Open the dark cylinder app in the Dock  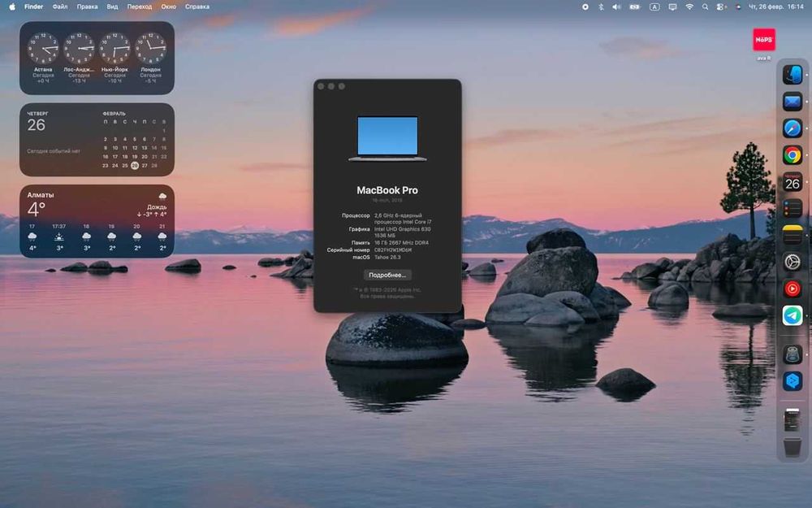[793, 354]
